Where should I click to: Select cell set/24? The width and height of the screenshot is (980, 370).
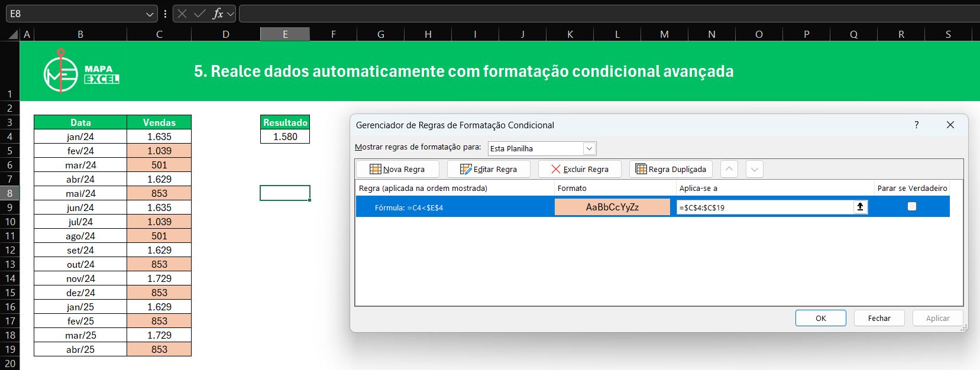tap(80, 250)
